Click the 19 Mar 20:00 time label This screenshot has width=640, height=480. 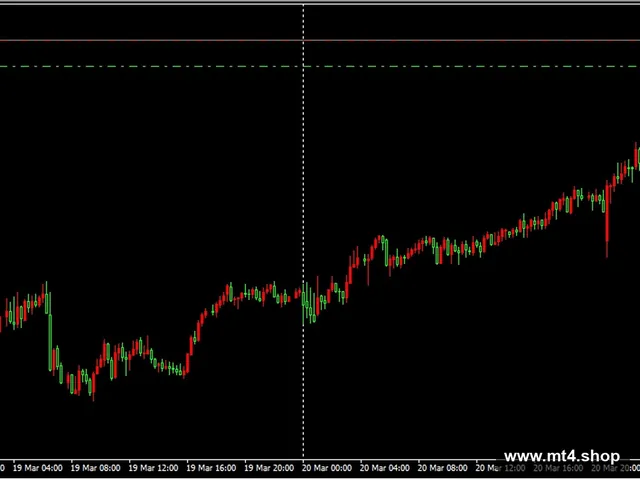click(x=269, y=468)
